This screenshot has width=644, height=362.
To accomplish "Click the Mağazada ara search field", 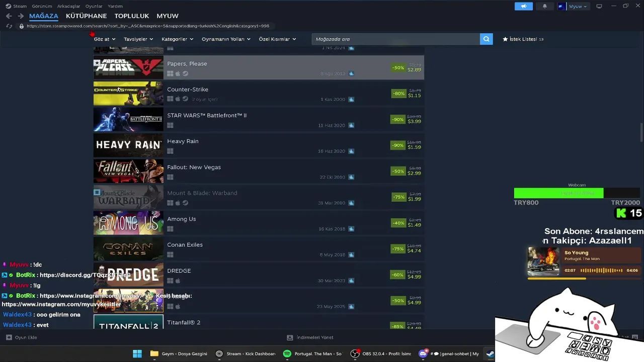I will click(x=395, y=39).
